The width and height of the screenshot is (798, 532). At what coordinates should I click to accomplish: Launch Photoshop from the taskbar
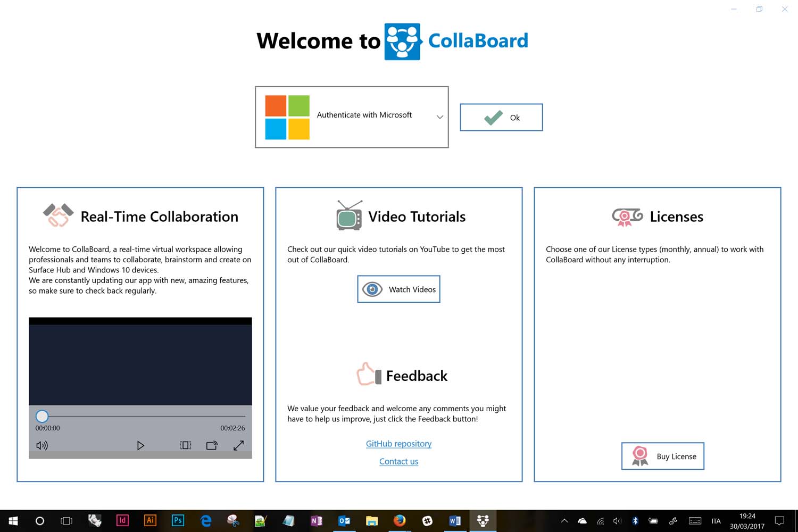(178, 520)
